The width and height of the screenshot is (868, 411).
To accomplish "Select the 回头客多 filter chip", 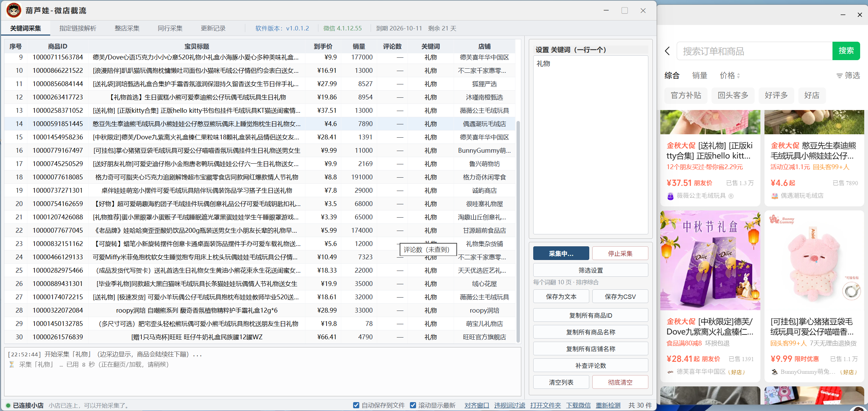I will click(733, 95).
